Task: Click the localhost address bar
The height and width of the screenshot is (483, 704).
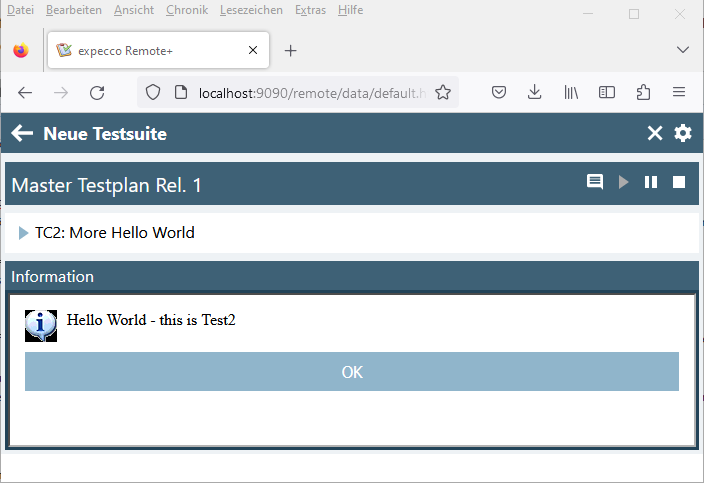Action: pyautogui.click(x=310, y=92)
